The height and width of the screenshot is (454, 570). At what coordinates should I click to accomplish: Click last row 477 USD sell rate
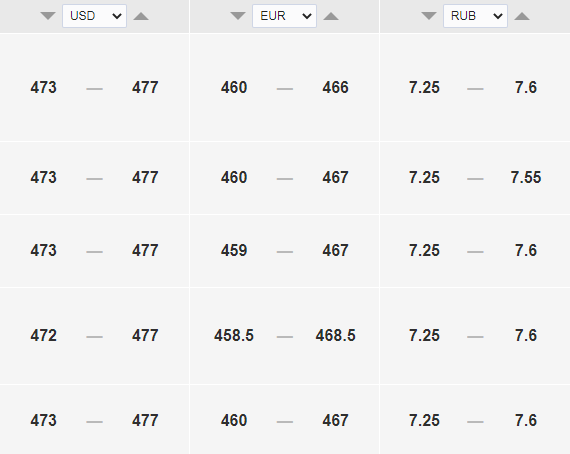coord(145,420)
